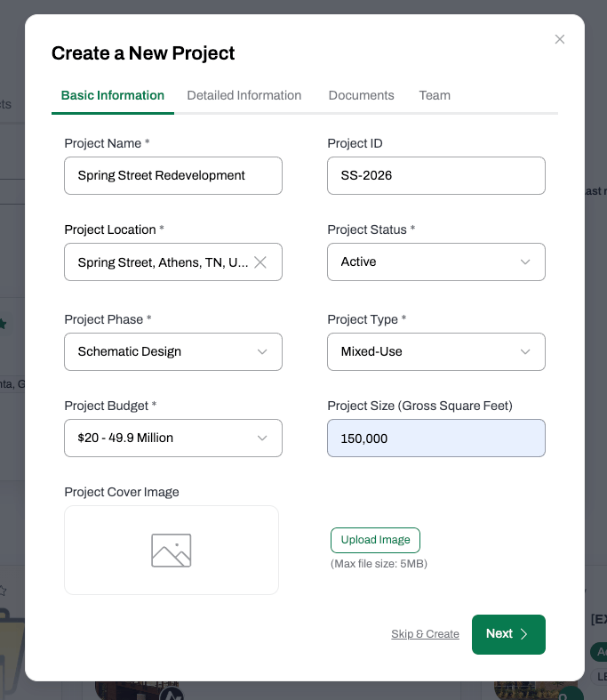Close the Create a New Project dialog
The image size is (607, 700).
pos(560,39)
